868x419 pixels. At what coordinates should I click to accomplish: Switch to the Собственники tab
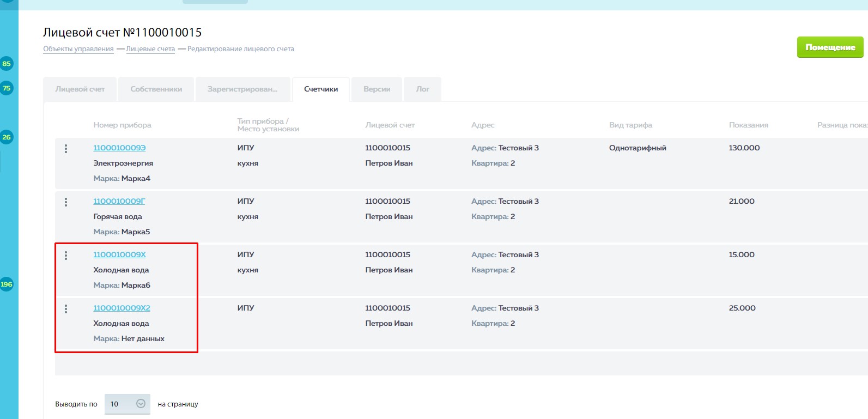[x=156, y=89]
